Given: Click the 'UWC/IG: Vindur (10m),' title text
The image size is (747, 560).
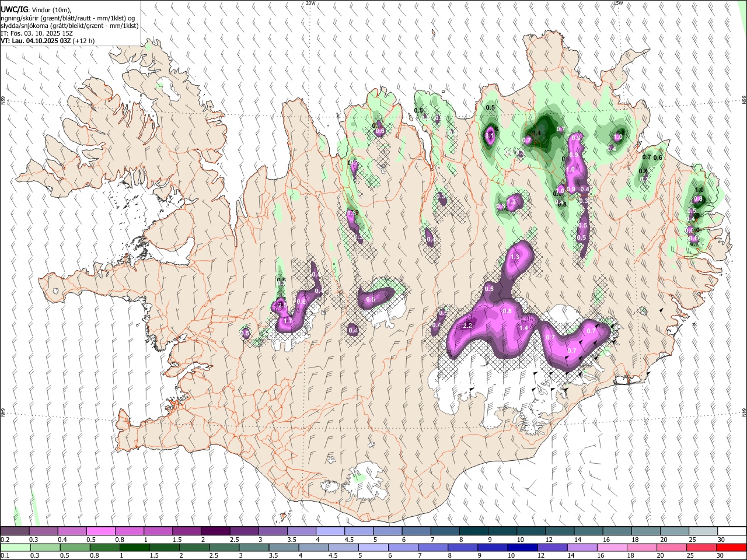Looking at the screenshot, I should [x=36, y=10].
